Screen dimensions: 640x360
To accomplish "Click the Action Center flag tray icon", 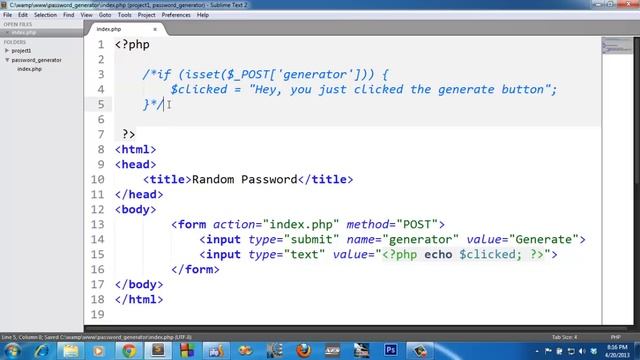I will tap(548, 351).
